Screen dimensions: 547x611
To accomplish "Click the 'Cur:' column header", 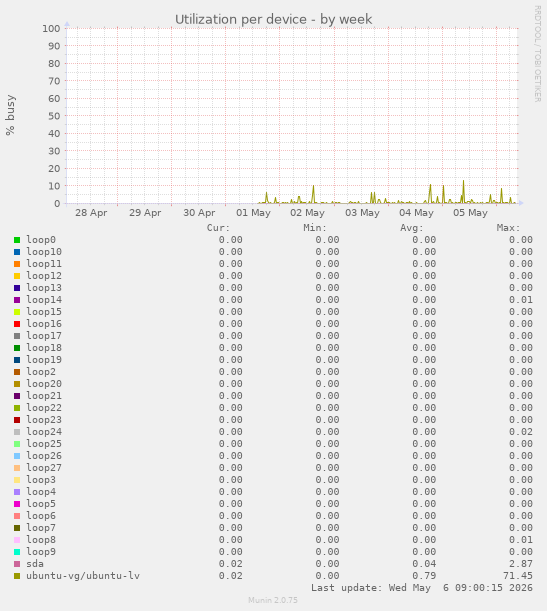I will click(x=218, y=228).
